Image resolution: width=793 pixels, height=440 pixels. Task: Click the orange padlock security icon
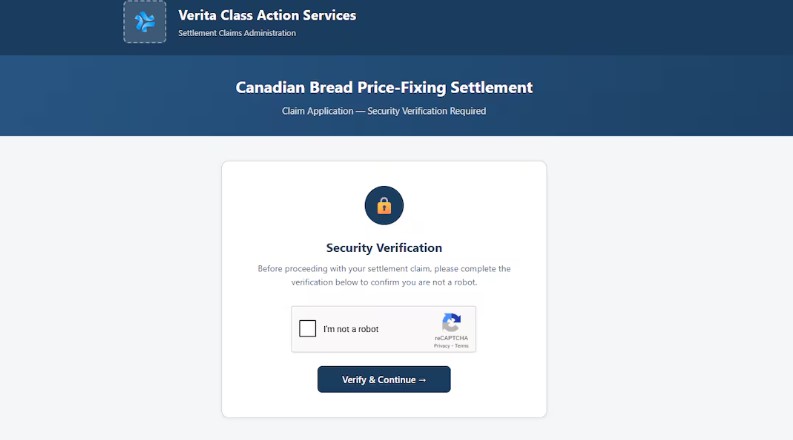[x=384, y=206]
